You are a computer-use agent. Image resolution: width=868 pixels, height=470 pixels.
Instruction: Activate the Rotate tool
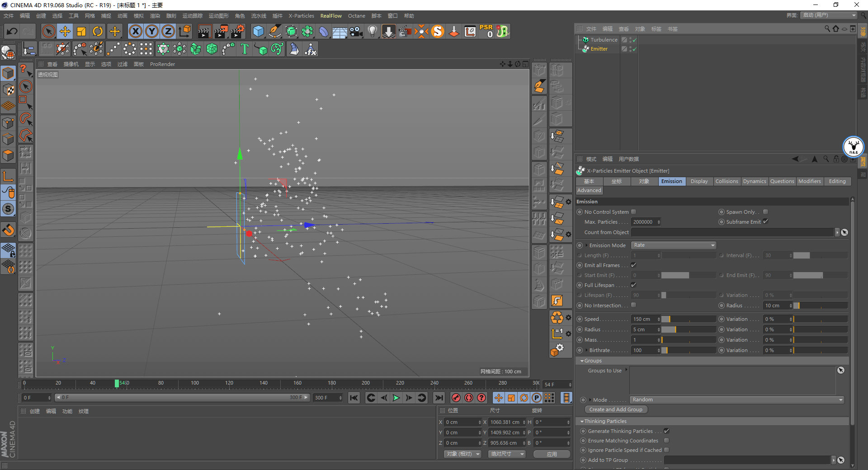(98, 31)
